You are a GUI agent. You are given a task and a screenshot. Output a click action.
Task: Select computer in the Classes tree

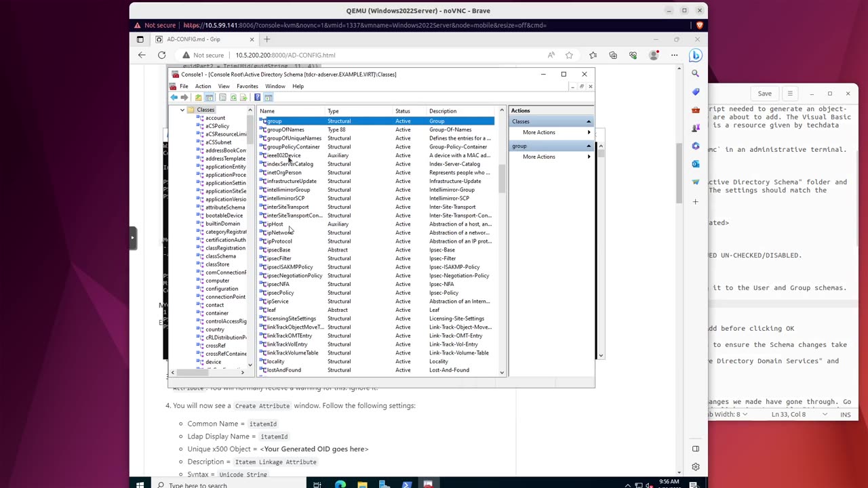pyautogui.click(x=217, y=281)
